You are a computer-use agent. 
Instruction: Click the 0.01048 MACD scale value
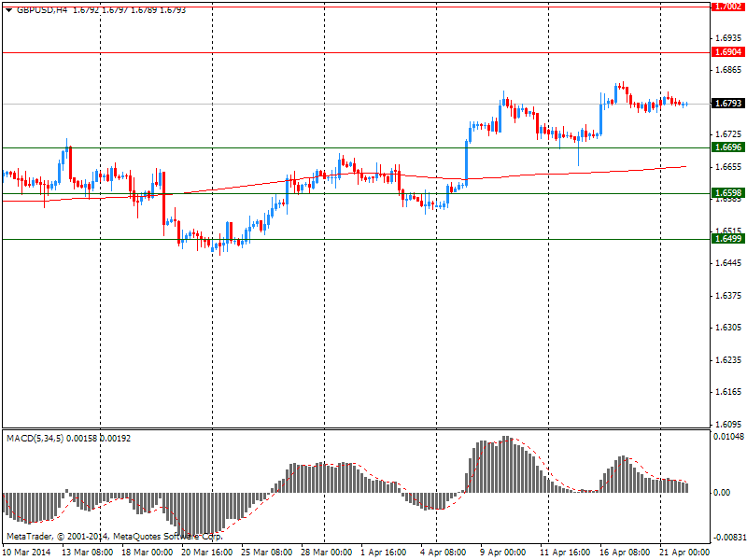pos(728,436)
